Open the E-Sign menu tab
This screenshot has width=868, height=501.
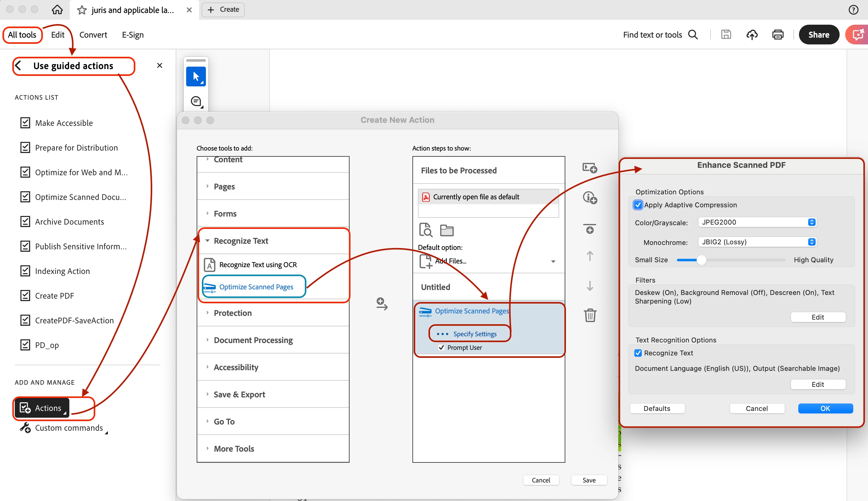pos(133,35)
